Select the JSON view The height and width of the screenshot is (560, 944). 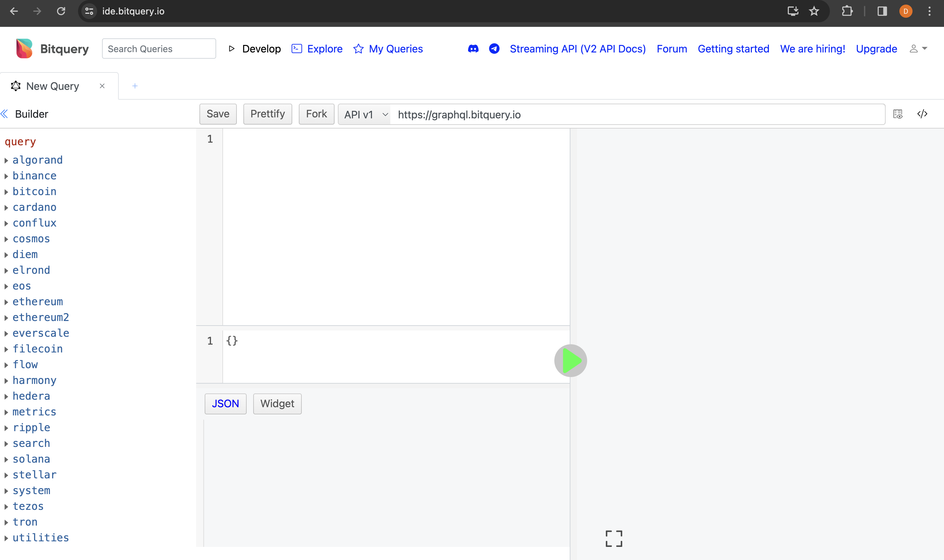(x=225, y=404)
